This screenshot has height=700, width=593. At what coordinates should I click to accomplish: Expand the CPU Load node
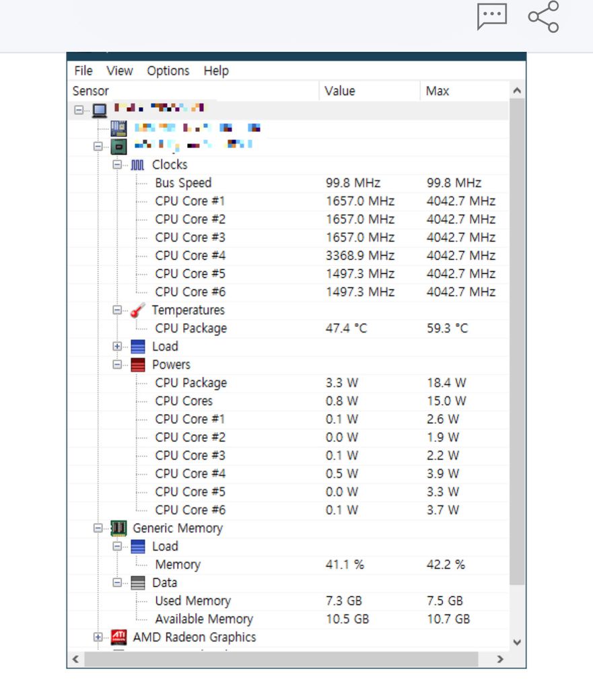[117, 347]
